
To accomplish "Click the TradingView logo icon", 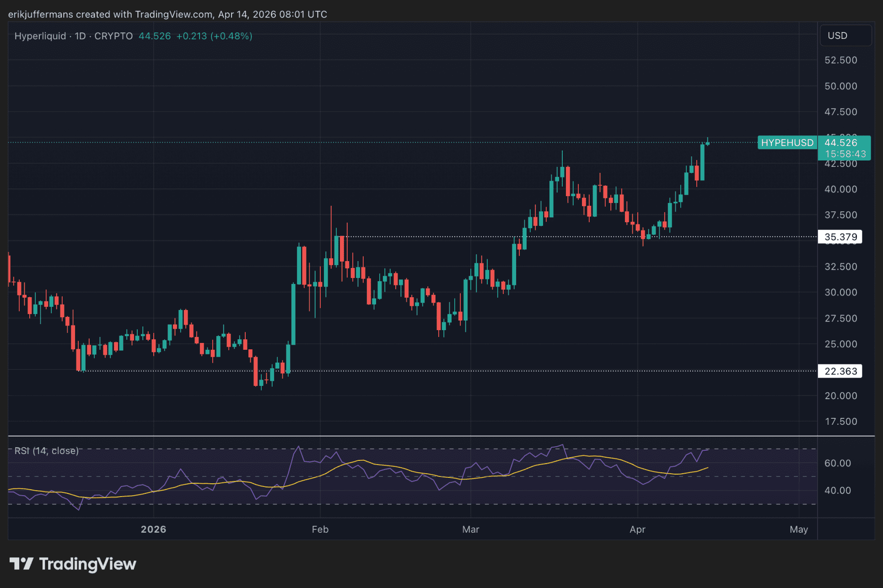I will pyautogui.click(x=21, y=564).
